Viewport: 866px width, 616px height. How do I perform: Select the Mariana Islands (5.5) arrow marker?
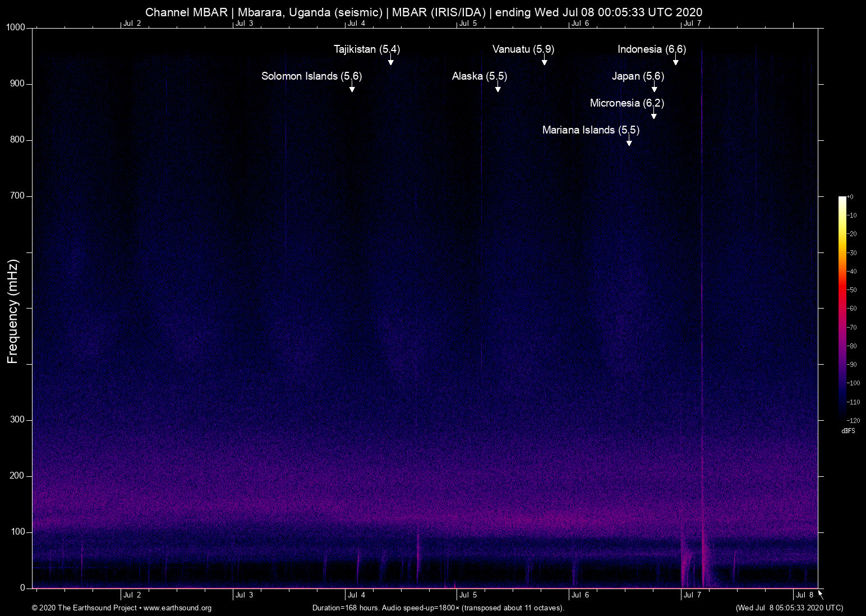629,142
